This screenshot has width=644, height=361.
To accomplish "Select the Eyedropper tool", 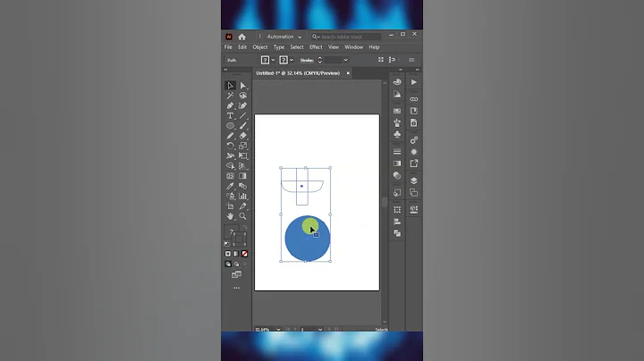I will [231, 186].
